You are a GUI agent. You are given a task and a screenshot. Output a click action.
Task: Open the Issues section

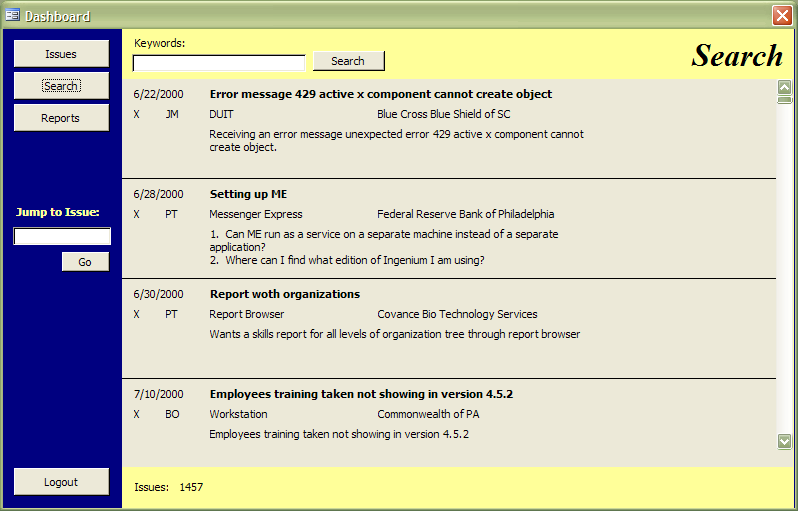61,54
